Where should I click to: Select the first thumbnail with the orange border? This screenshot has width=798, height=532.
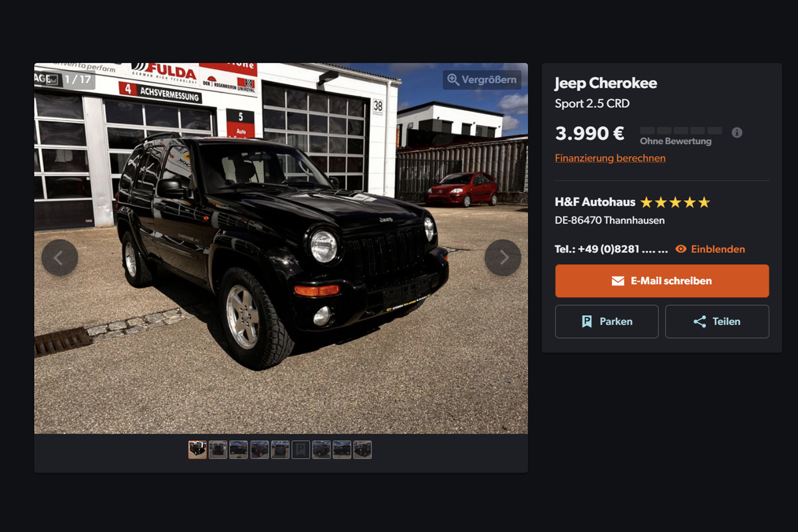(x=198, y=450)
